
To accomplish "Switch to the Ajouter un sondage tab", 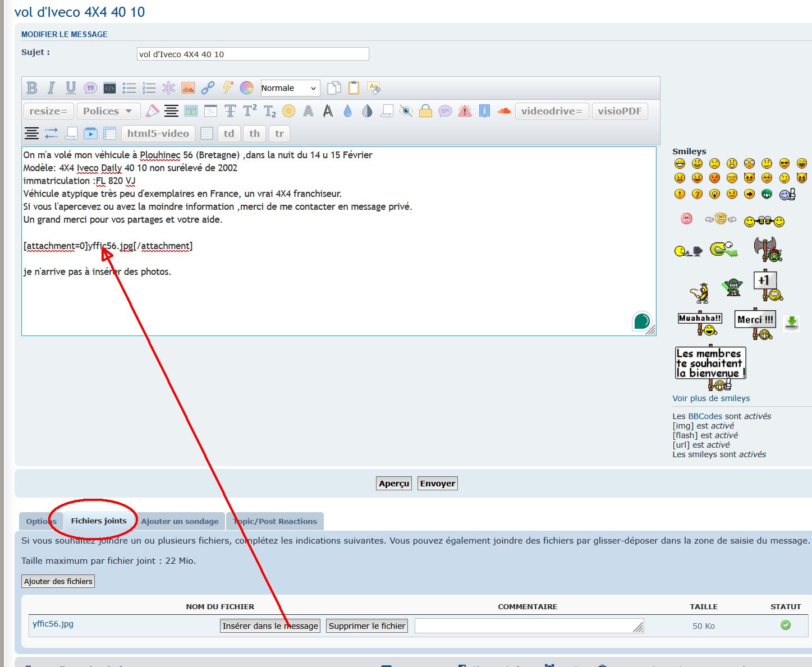I will [x=180, y=521].
